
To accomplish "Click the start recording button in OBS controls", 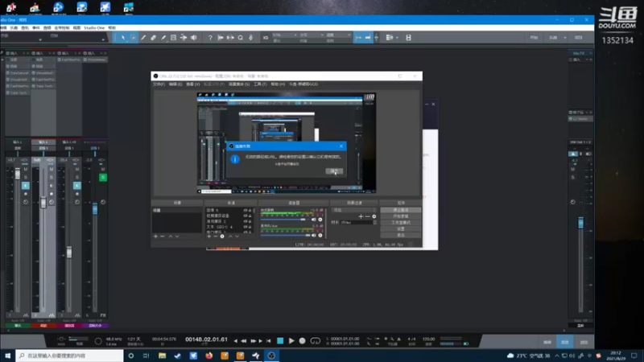I will 400,216.
